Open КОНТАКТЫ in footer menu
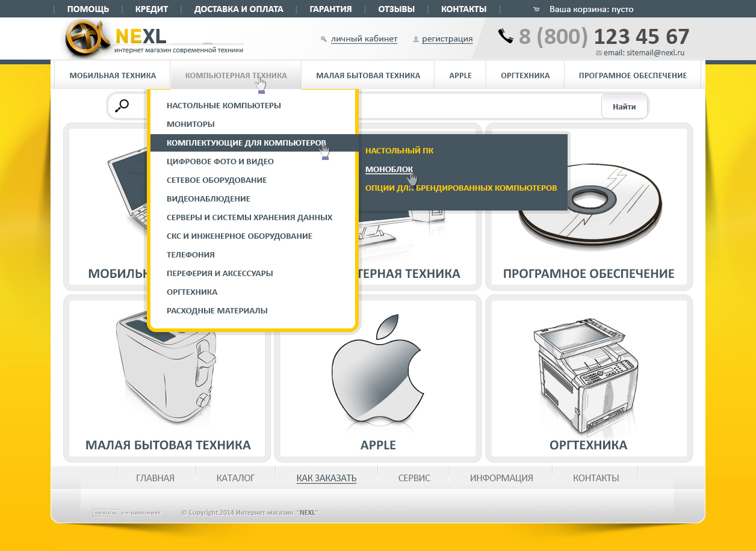 tap(596, 478)
